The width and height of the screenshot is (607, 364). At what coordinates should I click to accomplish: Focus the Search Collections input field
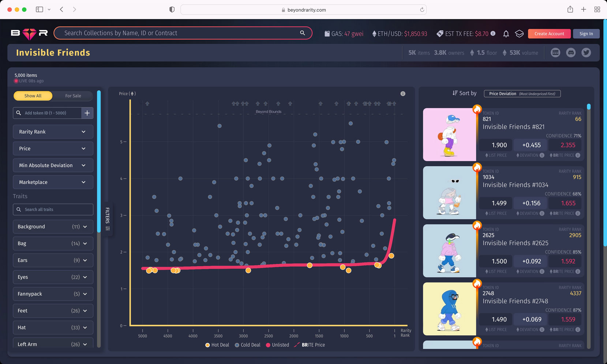(183, 33)
